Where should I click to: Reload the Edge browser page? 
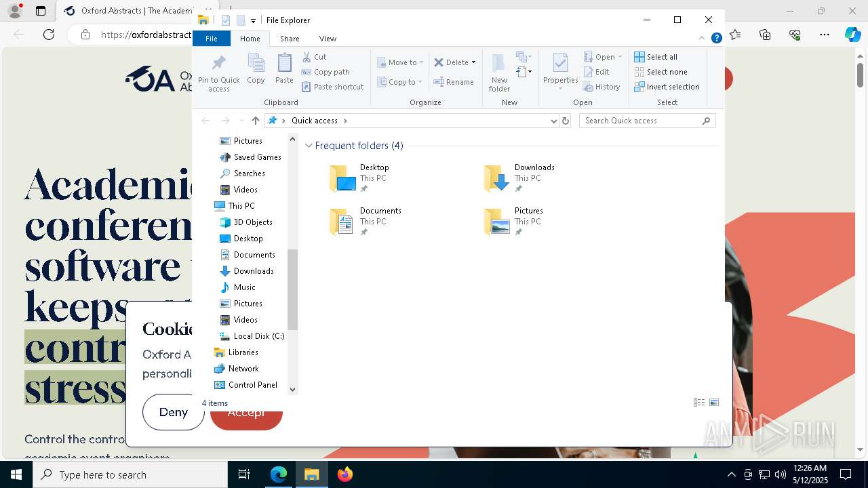[x=49, y=35]
